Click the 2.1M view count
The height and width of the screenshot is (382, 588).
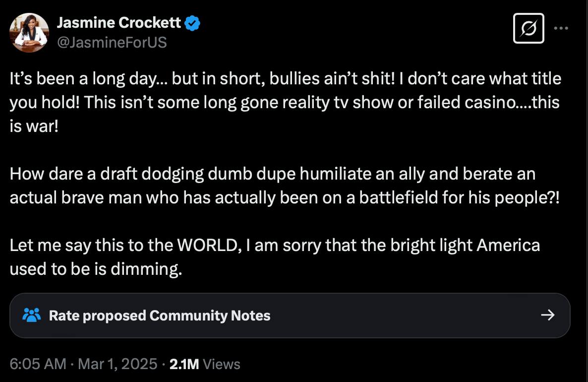coord(184,364)
